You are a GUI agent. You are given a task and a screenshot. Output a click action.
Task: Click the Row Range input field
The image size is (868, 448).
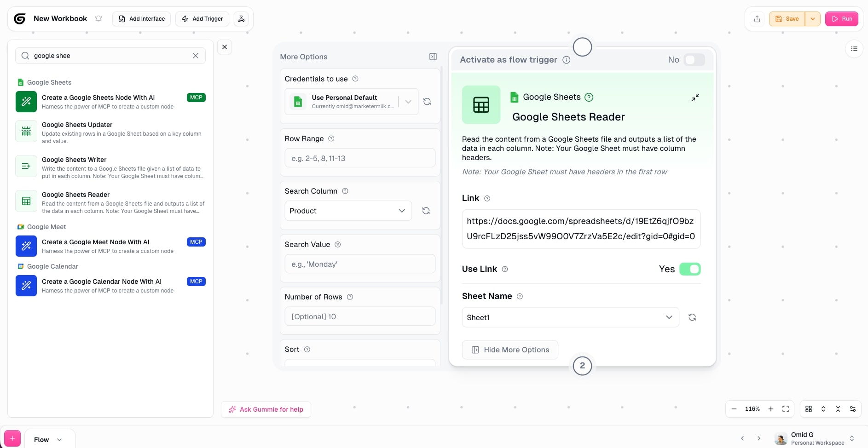pyautogui.click(x=360, y=158)
